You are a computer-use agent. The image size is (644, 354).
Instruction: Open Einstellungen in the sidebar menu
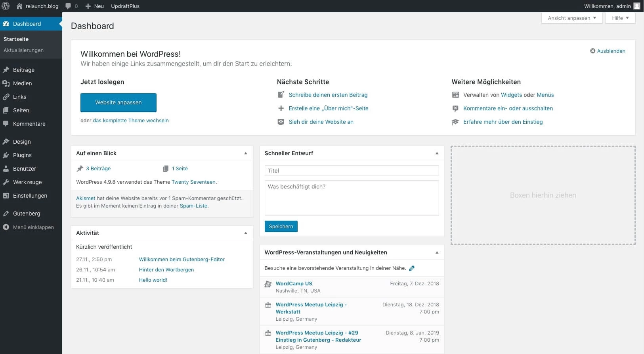(30, 196)
